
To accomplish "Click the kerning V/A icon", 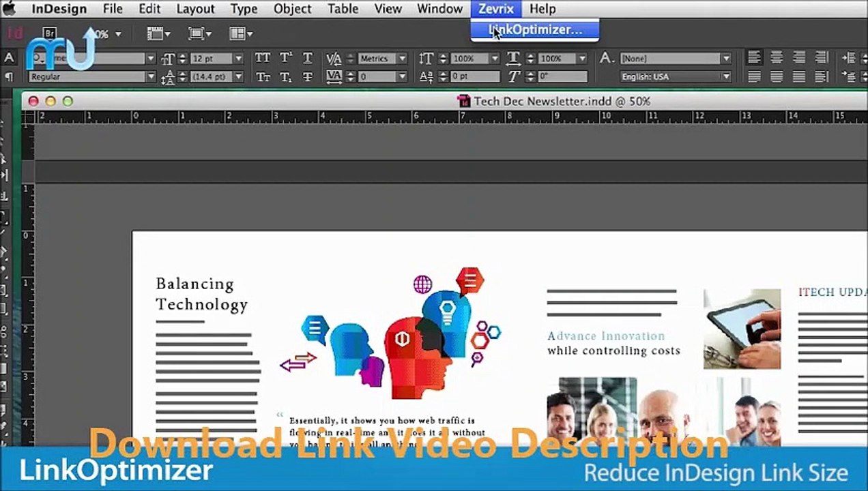I will 334,58.
